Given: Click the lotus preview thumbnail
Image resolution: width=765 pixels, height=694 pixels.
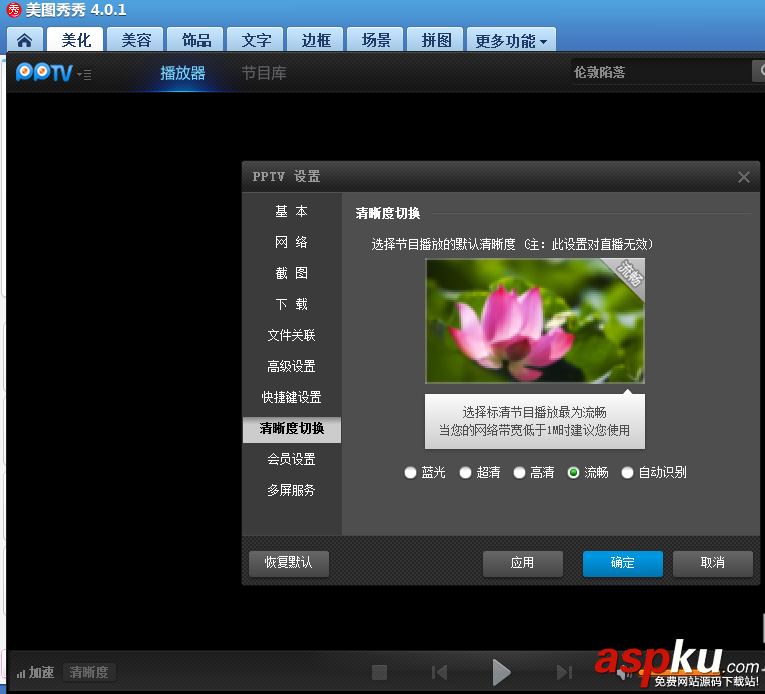Looking at the screenshot, I should click(535, 321).
